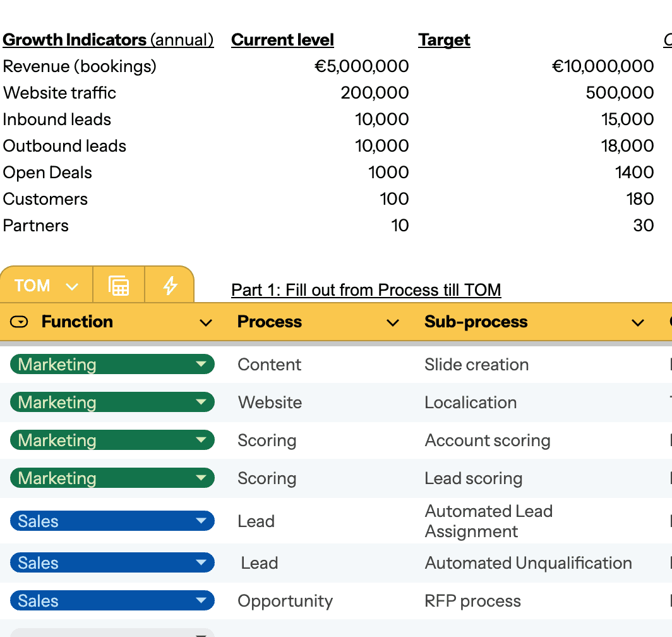Select the Website process cell
The width and height of the screenshot is (672, 637).
[270, 403]
